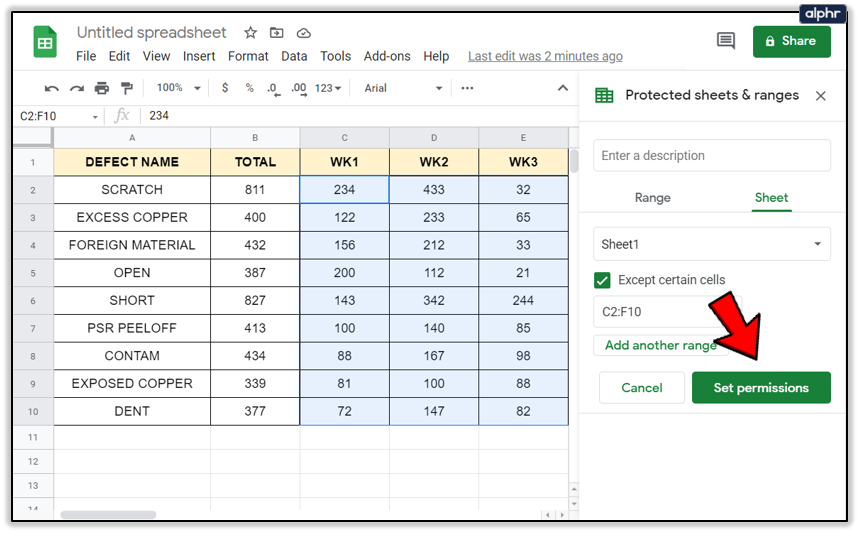Click the horizontal scrollbar thumb
859x533 pixels.
coord(108,515)
